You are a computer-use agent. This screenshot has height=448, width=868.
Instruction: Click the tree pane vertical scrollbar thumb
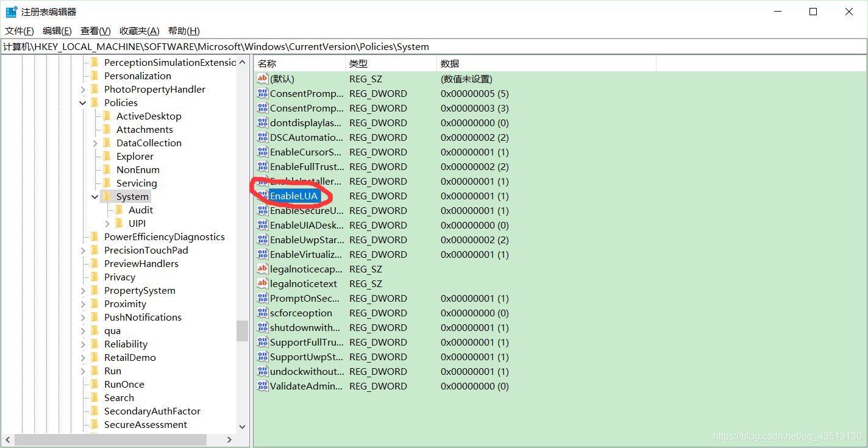tap(242, 331)
